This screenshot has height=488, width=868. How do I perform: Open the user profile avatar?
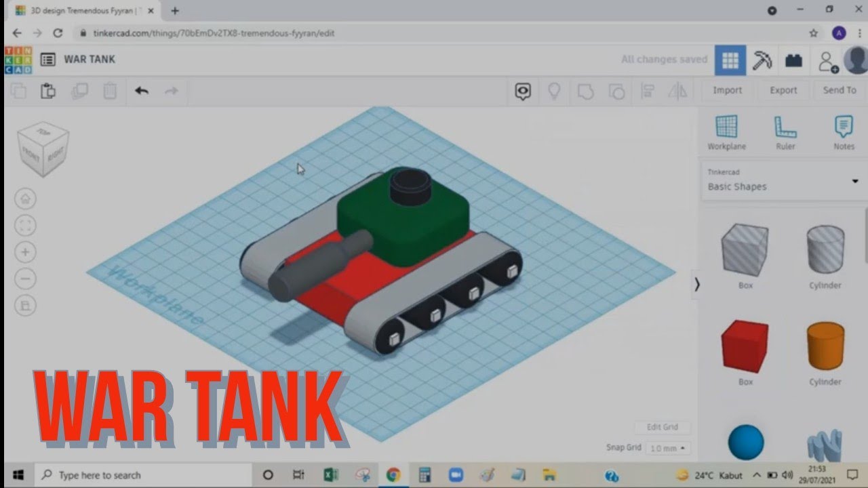856,60
